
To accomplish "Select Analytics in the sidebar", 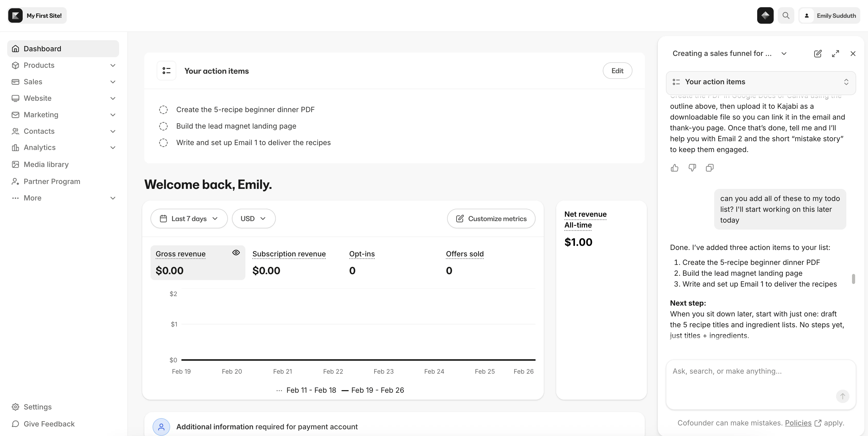I will click(40, 147).
